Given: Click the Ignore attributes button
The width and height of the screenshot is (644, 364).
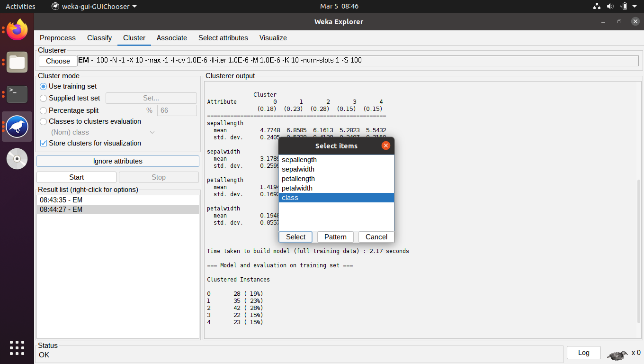Looking at the screenshot, I should pyautogui.click(x=118, y=161).
